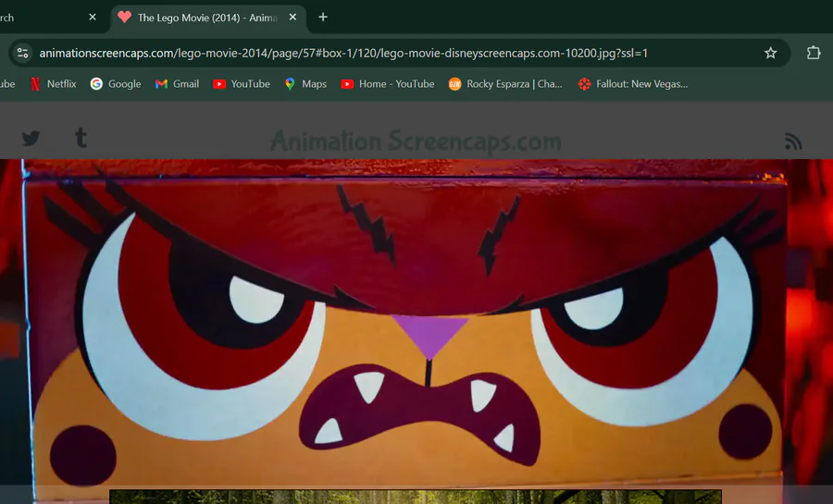This screenshot has height=504, width=833.
Task: Open the Extensions puzzle icon
Action: 814,53
